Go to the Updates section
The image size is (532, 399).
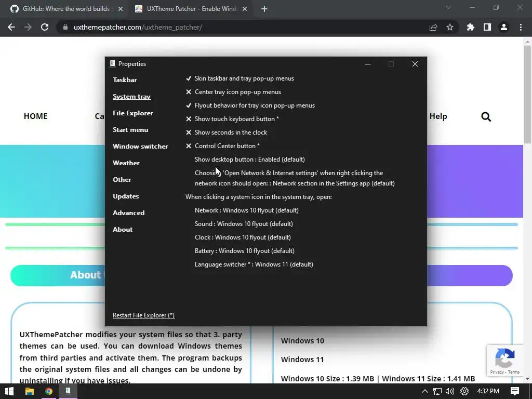126,196
